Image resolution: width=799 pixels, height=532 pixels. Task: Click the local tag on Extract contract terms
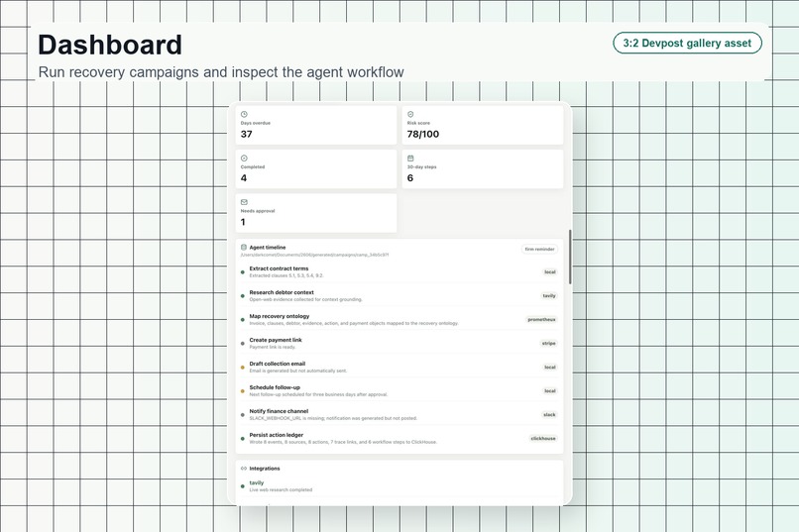[550, 271]
